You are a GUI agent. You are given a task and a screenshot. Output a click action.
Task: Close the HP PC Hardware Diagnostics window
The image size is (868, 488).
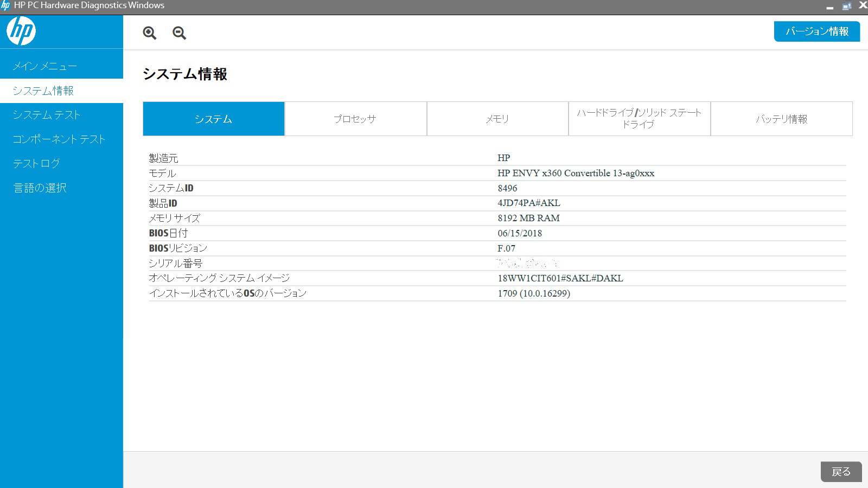tap(863, 5)
